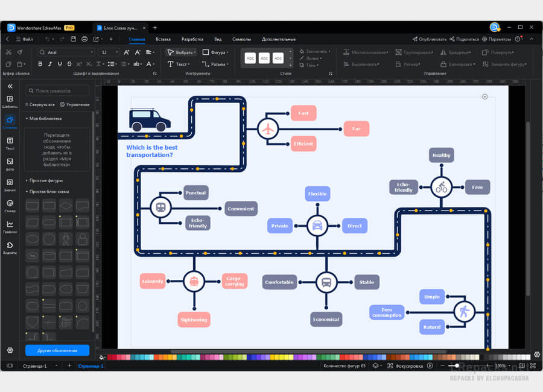The height and width of the screenshot is (392, 543).
Task: Switch to the Вставка ribbon tab
Action: point(163,39)
